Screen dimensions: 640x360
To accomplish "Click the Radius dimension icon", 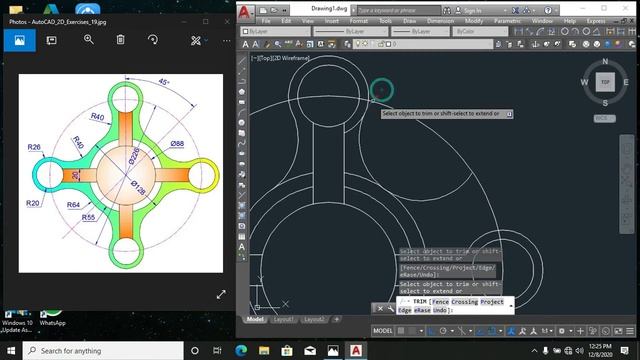I will click(x=565, y=31).
